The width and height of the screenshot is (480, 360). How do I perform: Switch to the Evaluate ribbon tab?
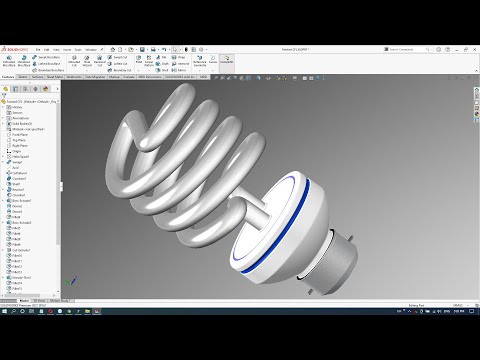pos(129,77)
